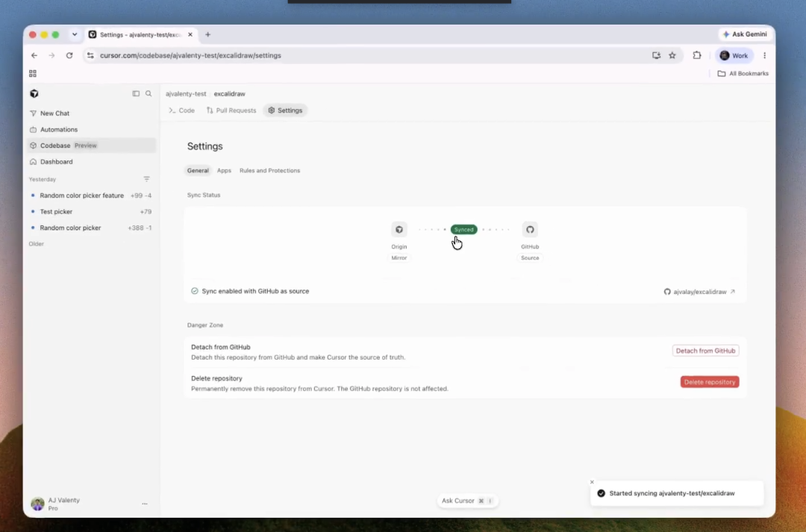Open the All Bookmarks folder

coord(743,74)
